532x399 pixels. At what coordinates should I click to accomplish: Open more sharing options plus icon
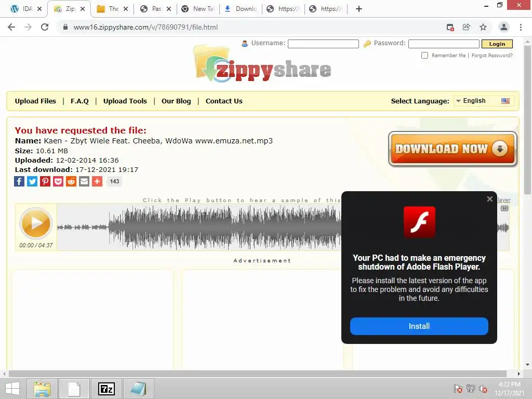(x=97, y=181)
